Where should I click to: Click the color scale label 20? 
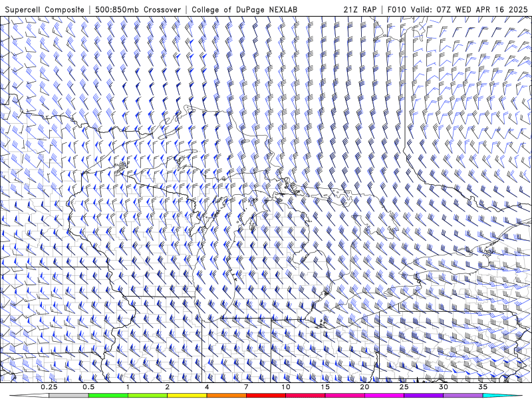364,387
